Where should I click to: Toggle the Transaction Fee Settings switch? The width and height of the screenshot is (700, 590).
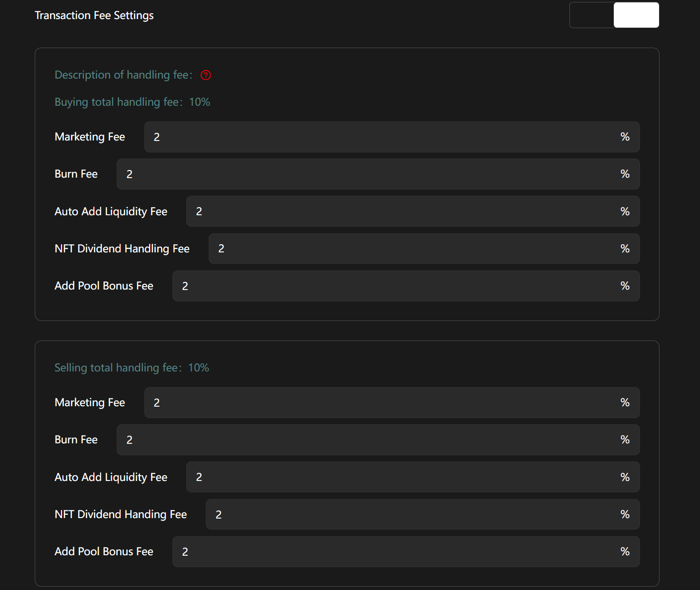[614, 15]
